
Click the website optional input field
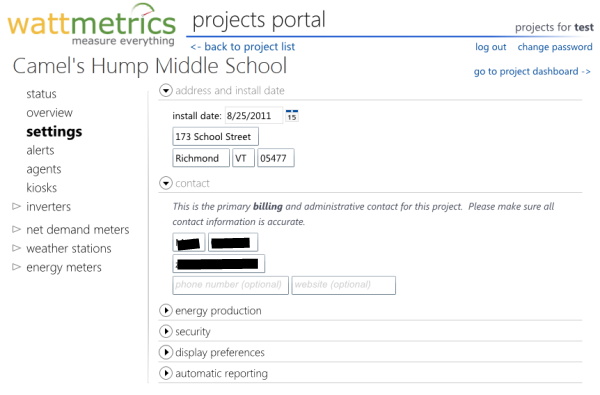[344, 285]
